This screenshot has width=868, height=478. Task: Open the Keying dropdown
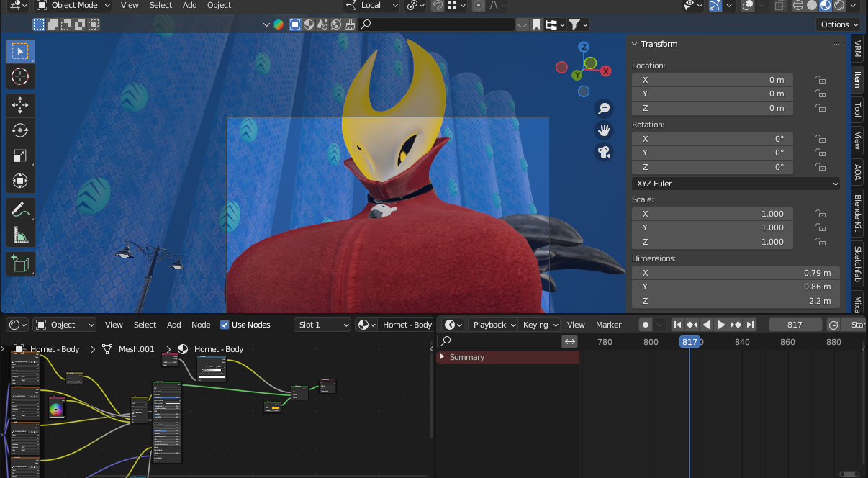coord(540,325)
